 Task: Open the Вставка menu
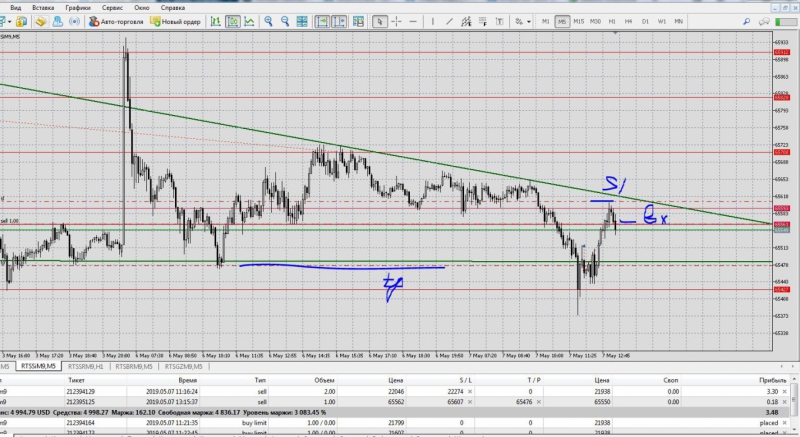point(42,8)
